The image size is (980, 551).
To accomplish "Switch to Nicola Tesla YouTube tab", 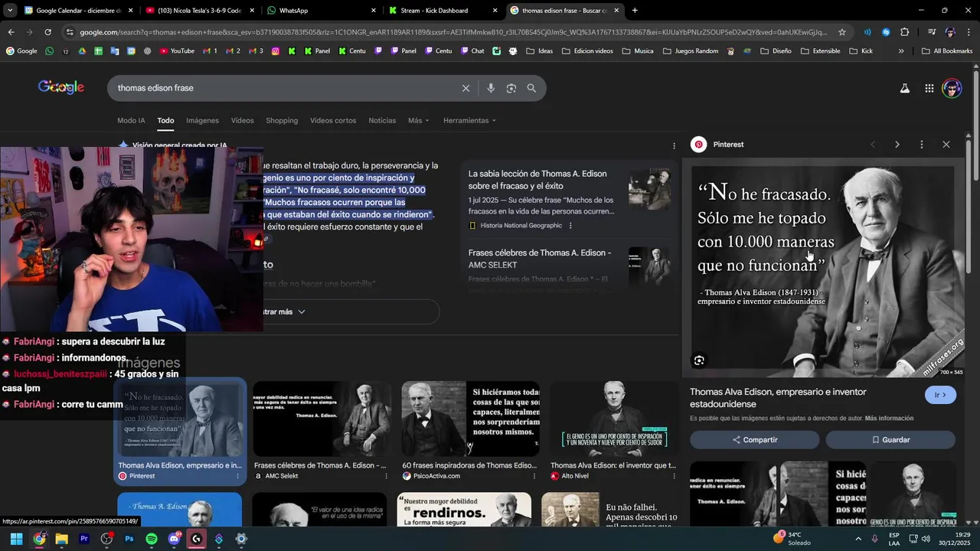I will pyautogui.click(x=199, y=11).
